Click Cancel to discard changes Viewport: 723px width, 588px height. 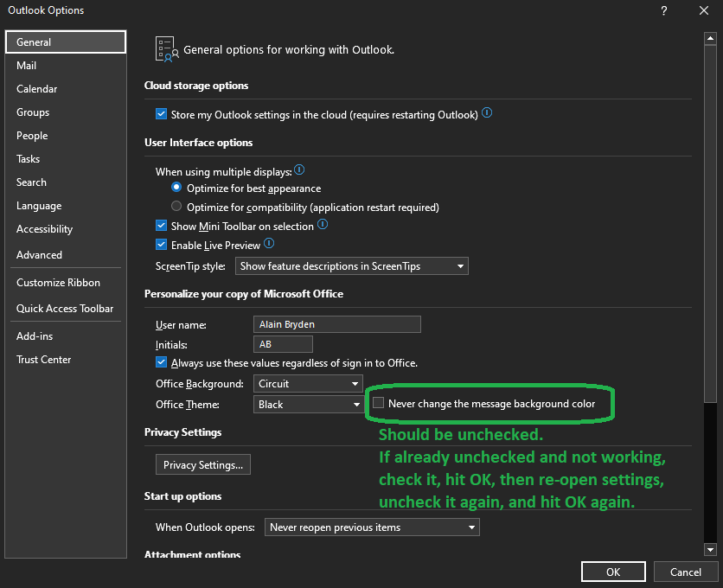point(685,572)
